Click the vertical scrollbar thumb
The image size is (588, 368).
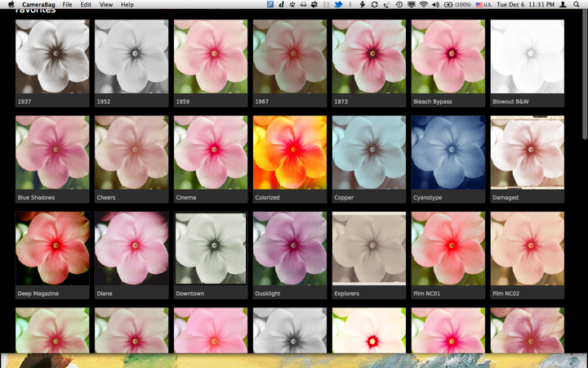point(585,75)
